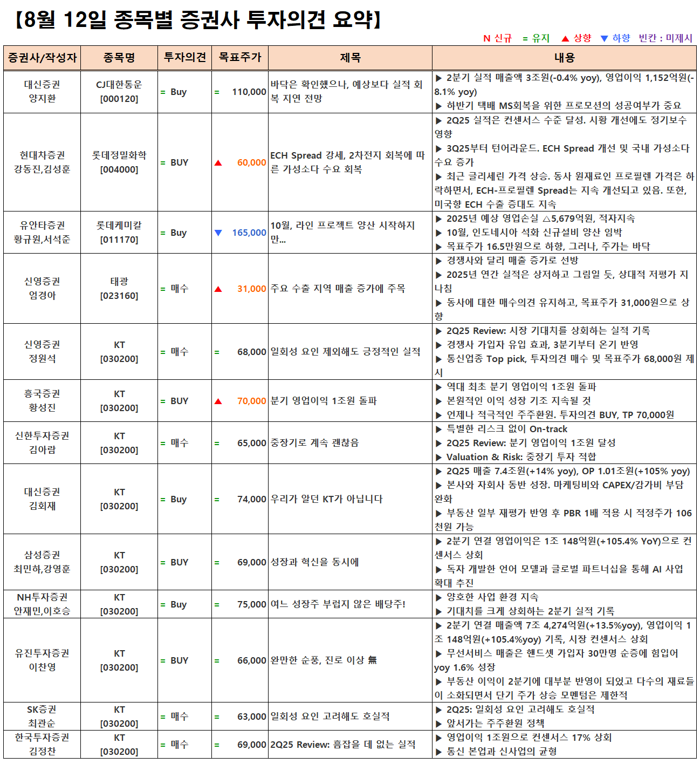Viewport: 700px width, 764px height.
Task: Select the CJ대한통운 [000120] stock cell
Action: (x=119, y=92)
